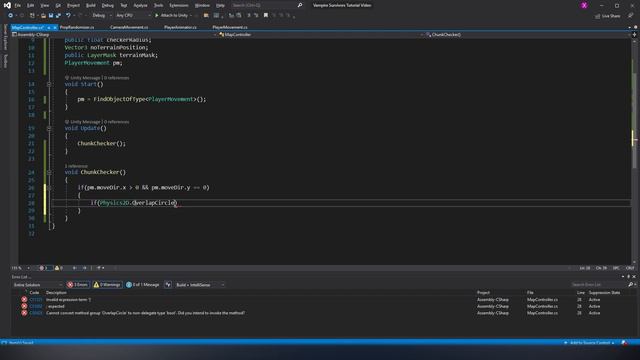Toggle the Messages filter in Error List

[143, 284]
